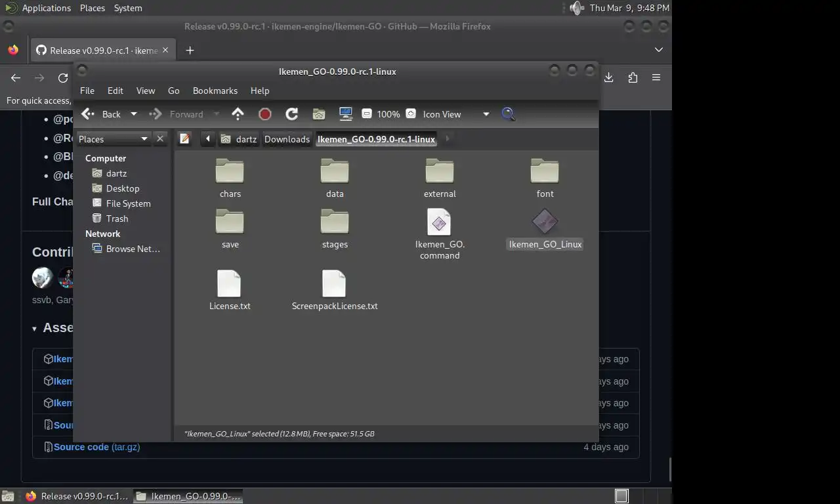This screenshot has width=840, height=504.
Task: Select the Release v0.99.0-rc.1 Firefox tab
Action: [102, 51]
